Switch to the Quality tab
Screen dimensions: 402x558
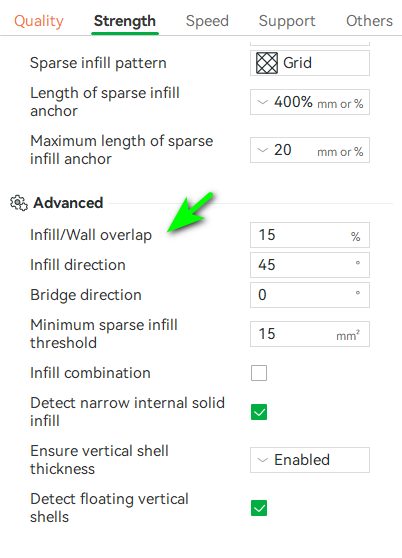pos(39,21)
